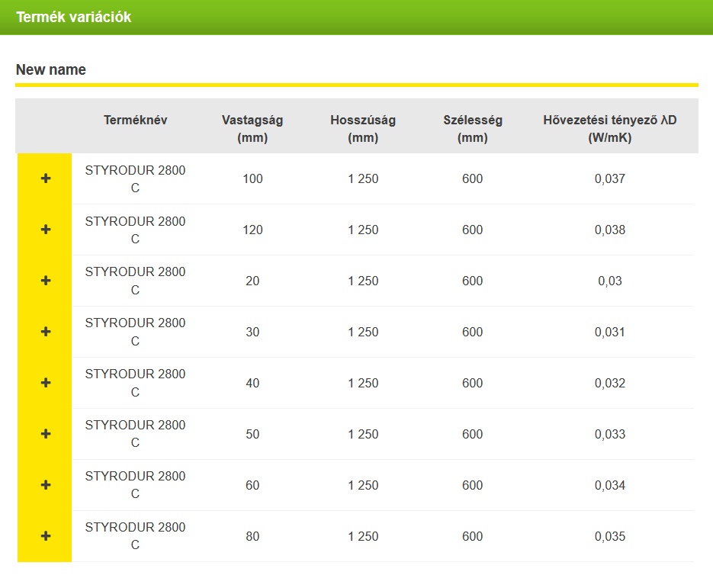Click the length 1 250 in the 30 mm row
The image size is (713, 588).
(363, 332)
